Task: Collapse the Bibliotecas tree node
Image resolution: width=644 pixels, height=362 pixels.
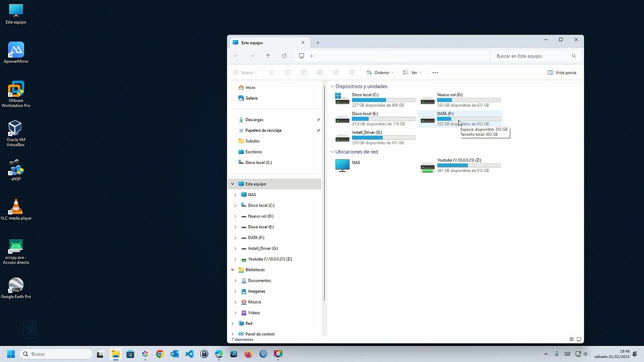Action: [232, 269]
